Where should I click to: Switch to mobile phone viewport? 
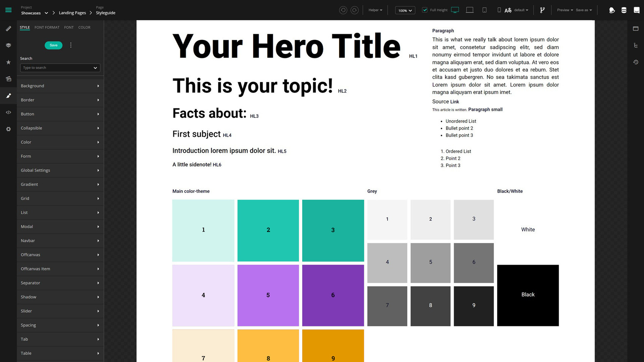tap(499, 10)
